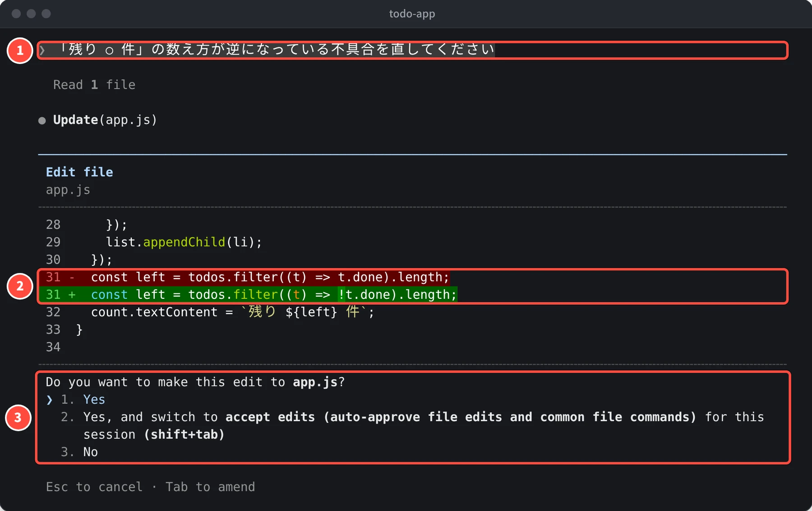
Task: Click the Edit file heading
Action: click(x=79, y=172)
